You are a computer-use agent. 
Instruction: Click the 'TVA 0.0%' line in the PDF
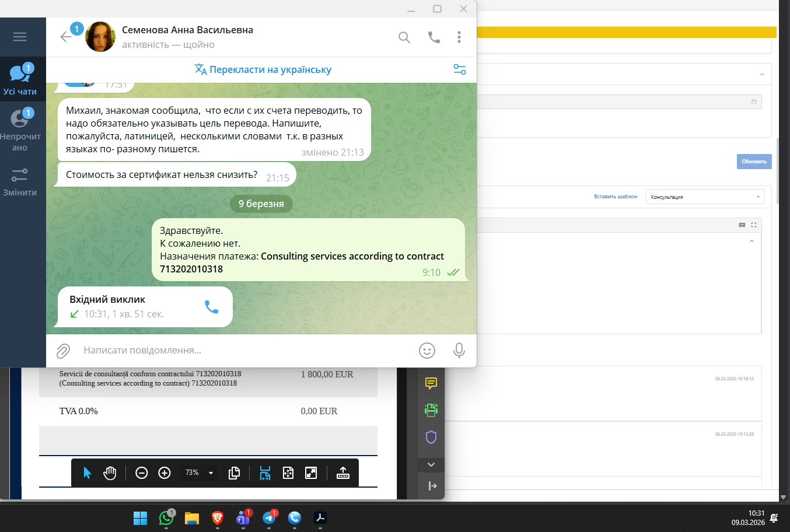pos(79,411)
